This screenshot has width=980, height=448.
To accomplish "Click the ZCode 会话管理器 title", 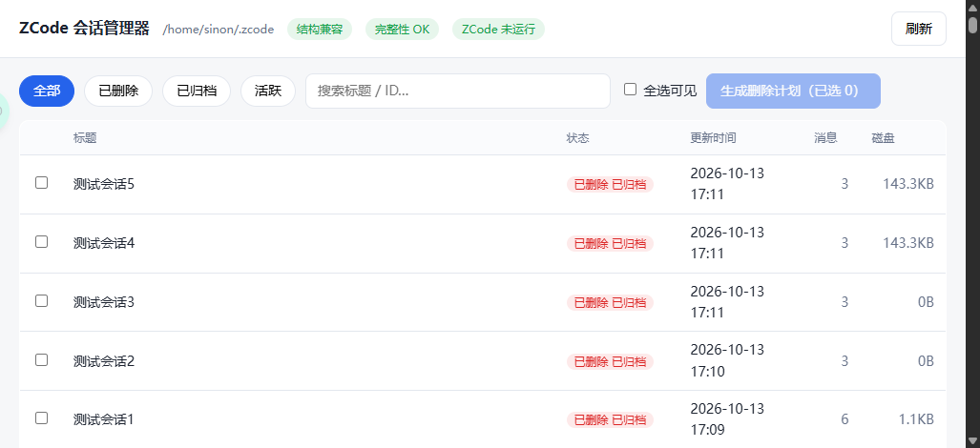I will pyautogui.click(x=84, y=29).
